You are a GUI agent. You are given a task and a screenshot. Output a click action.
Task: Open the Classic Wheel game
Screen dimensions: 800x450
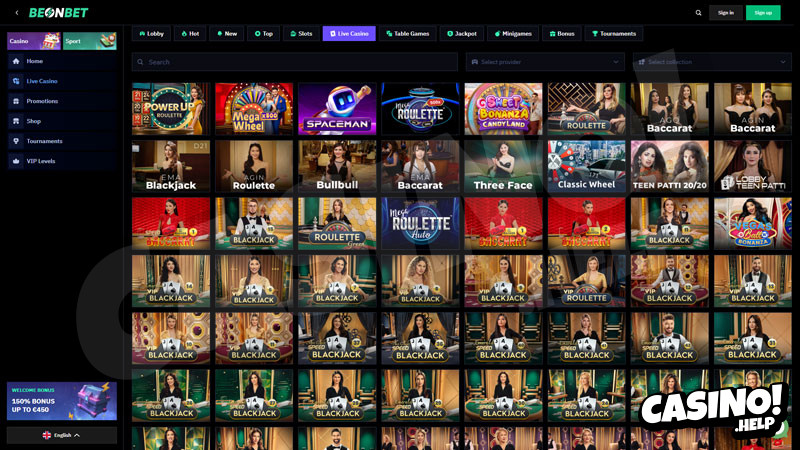tap(587, 166)
